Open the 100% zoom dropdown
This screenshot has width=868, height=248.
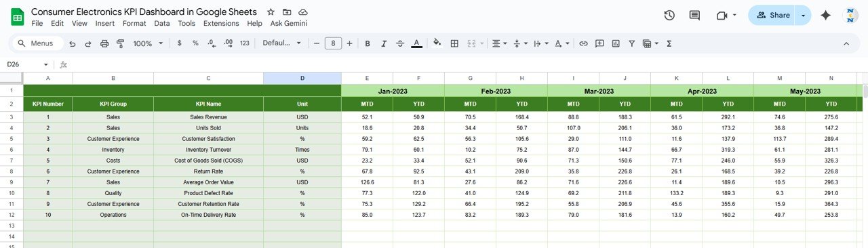point(148,43)
